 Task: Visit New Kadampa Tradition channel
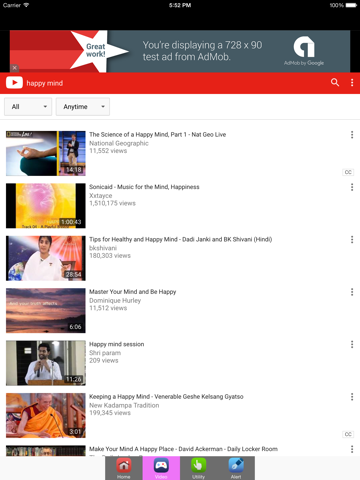click(x=124, y=405)
